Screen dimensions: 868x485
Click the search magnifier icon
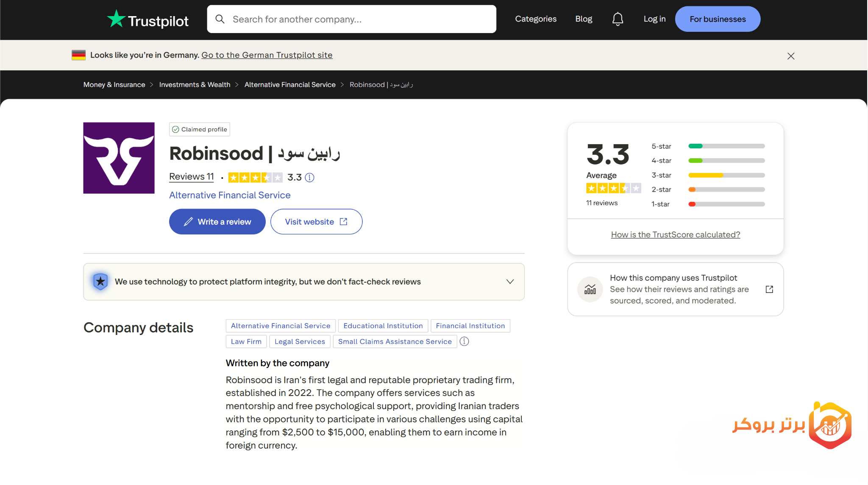[x=220, y=19]
